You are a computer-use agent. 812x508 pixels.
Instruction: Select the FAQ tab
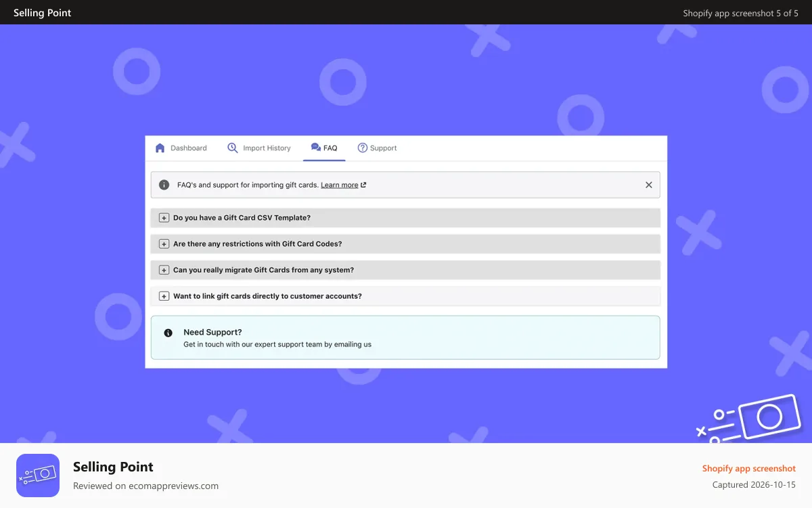pos(324,148)
